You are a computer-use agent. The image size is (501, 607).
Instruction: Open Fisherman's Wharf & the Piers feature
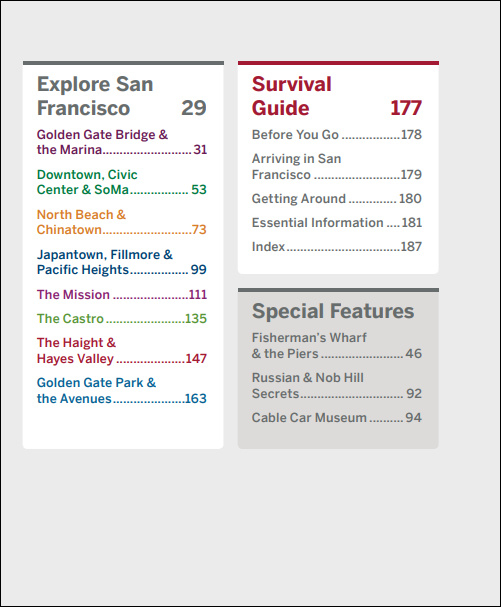click(x=336, y=346)
